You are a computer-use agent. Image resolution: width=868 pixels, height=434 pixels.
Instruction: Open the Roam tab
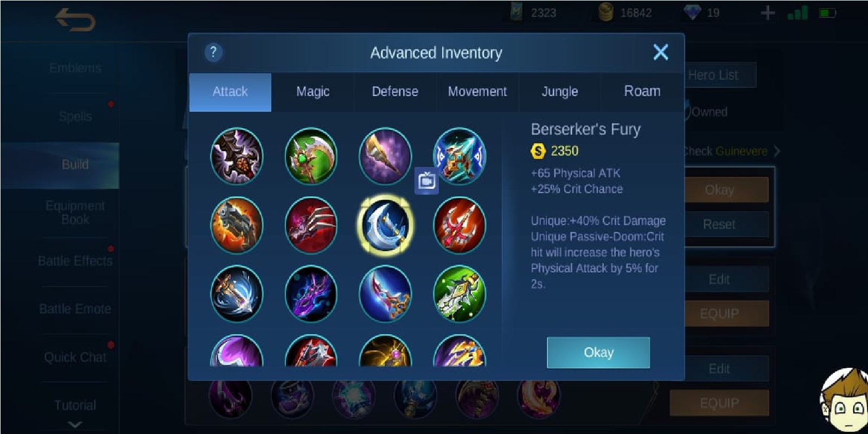click(x=642, y=92)
